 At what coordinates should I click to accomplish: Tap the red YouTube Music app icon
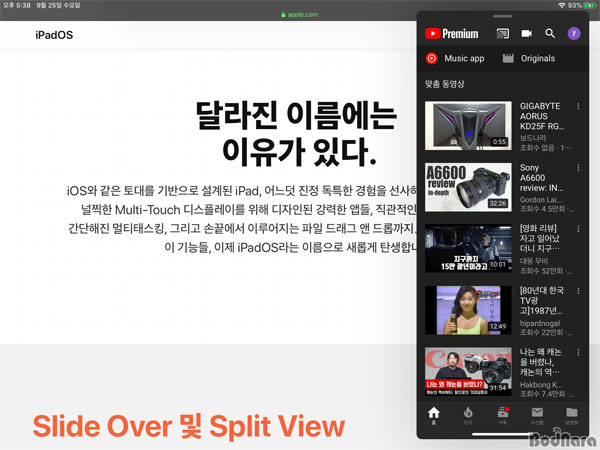click(x=432, y=59)
